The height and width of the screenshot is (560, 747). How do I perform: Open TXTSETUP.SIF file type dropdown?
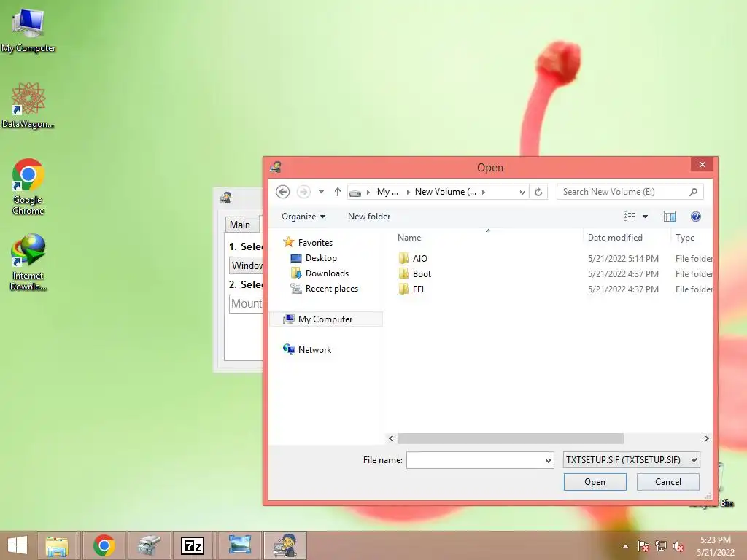631,460
